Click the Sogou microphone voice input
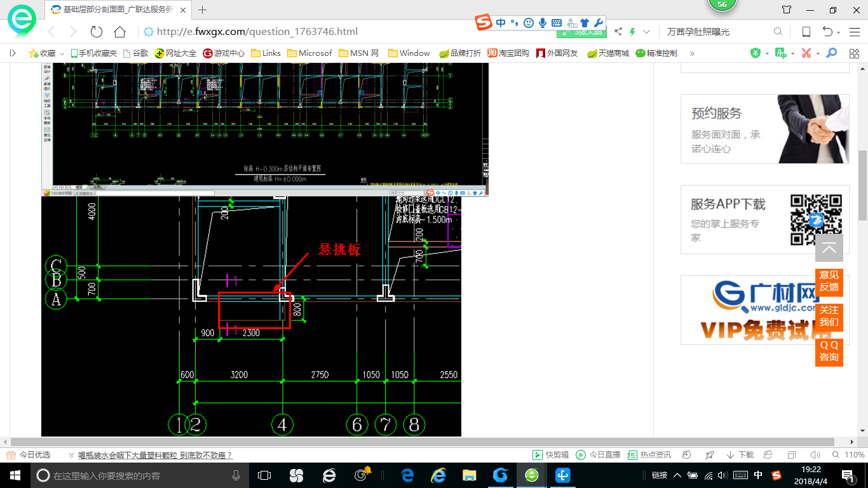The image size is (868, 488). (x=543, y=23)
